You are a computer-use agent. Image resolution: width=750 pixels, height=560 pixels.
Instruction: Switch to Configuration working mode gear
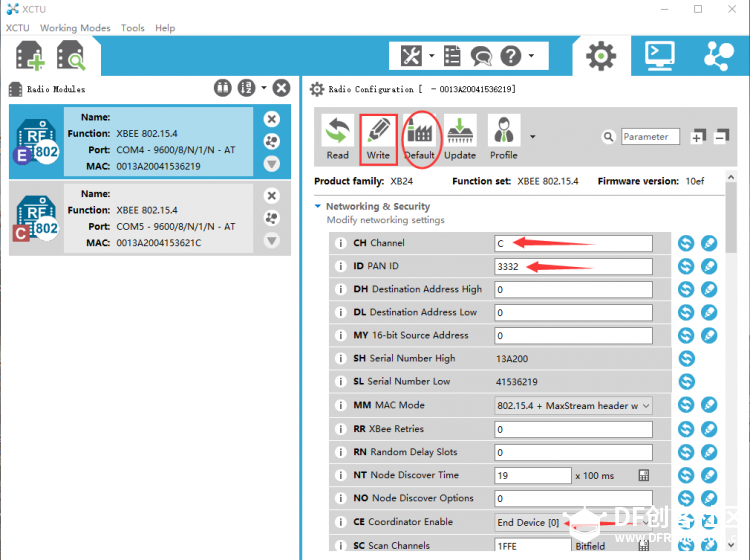[601, 56]
